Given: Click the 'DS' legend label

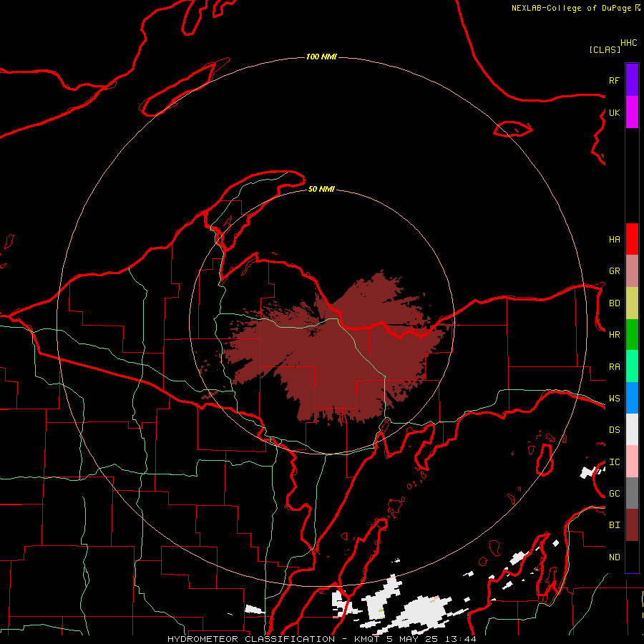Looking at the screenshot, I should 614,430.
